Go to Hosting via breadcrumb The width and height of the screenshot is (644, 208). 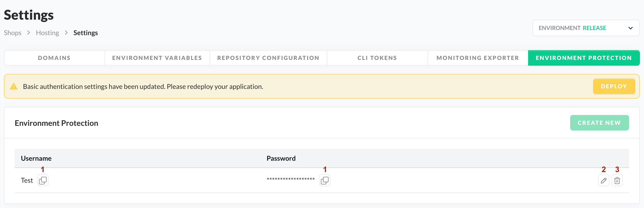pyautogui.click(x=47, y=33)
